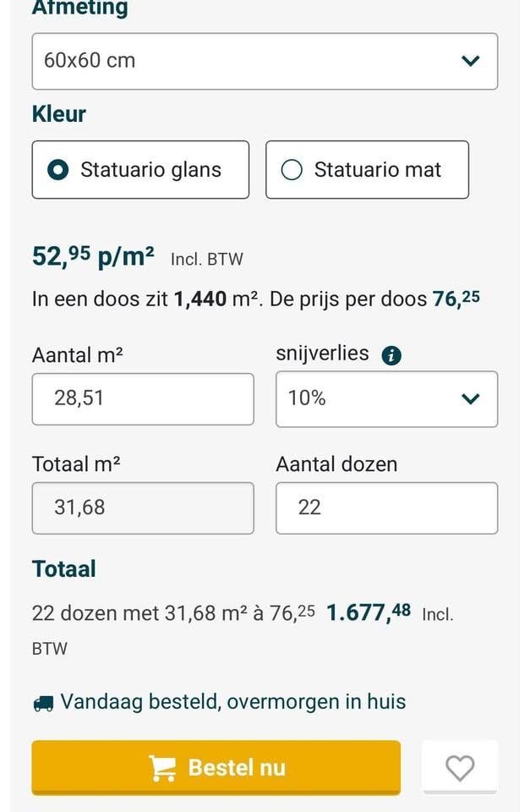Click the Aantal dozen field showing 22
Image resolution: width=530 pixels, height=812 pixels.
[x=385, y=507]
